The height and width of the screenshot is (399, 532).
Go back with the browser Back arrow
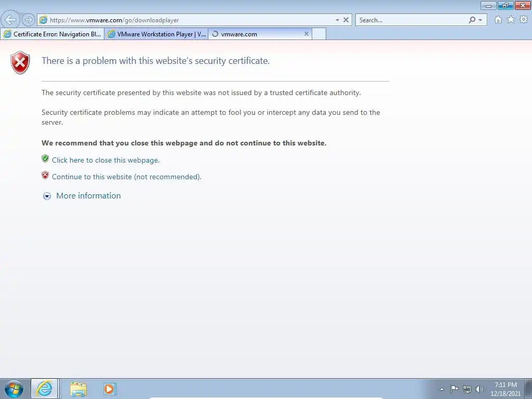pyautogui.click(x=10, y=20)
